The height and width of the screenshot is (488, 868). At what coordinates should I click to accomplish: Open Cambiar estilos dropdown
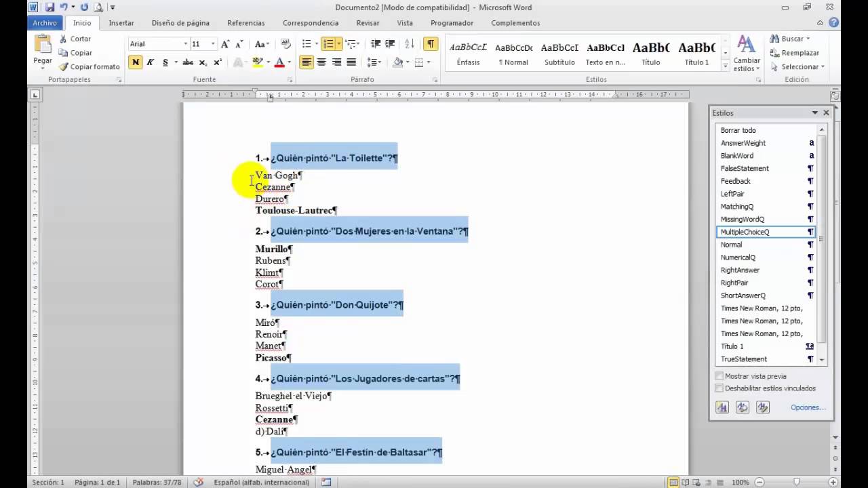coord(747,54)
